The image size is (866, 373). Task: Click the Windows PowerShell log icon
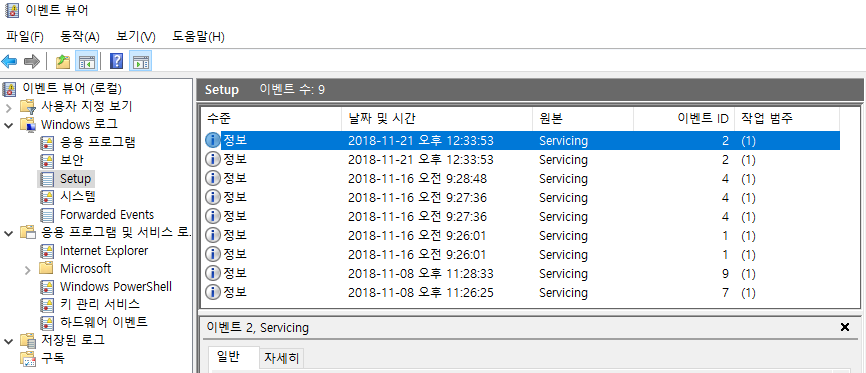coord(47,286)
